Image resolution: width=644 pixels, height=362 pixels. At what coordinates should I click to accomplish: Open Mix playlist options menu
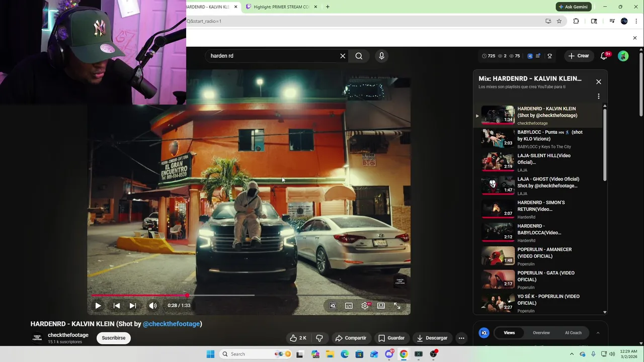click(599, 96)
